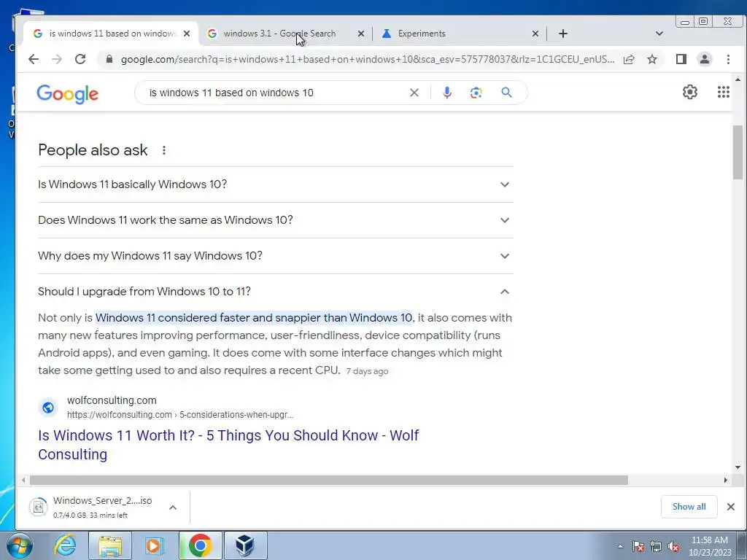Click the scroll left arrow
The height and width of the screenshot is (560, 747).
23,480
